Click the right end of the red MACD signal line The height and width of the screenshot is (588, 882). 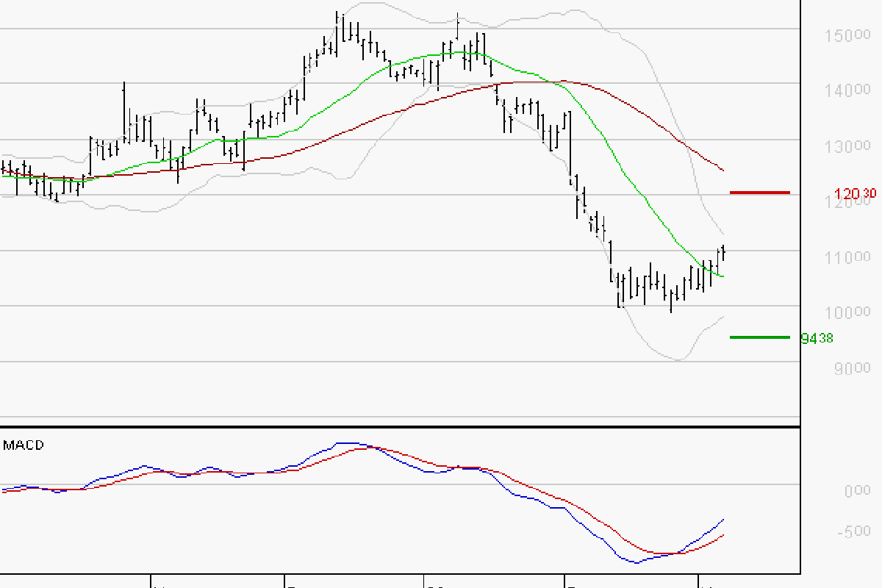click(x=723, y=535)
